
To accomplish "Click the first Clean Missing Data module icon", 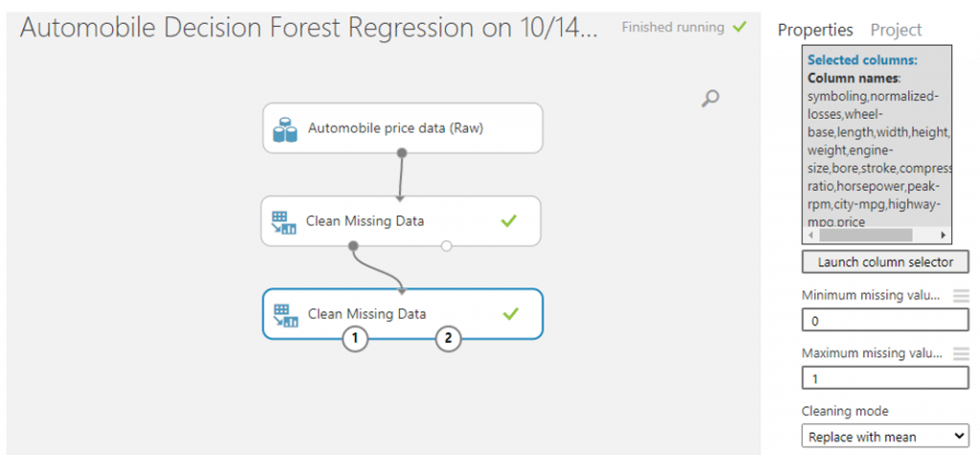I will pyautogui.click(x=283, y=221).
